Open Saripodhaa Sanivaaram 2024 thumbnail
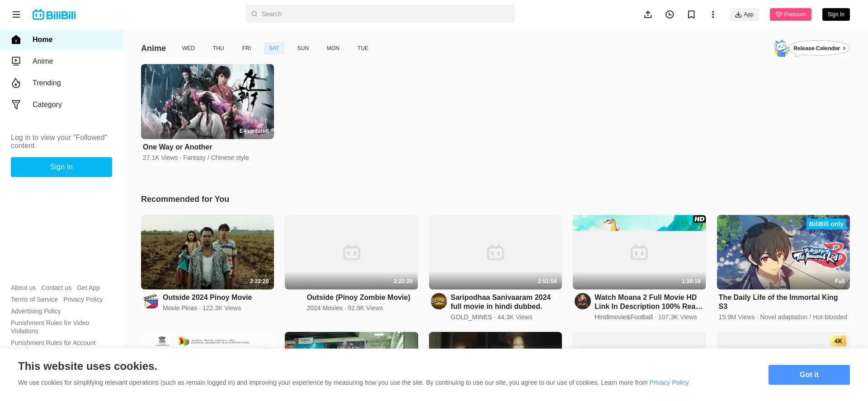This screenshot has height=401, width=868. coord(495,252)
